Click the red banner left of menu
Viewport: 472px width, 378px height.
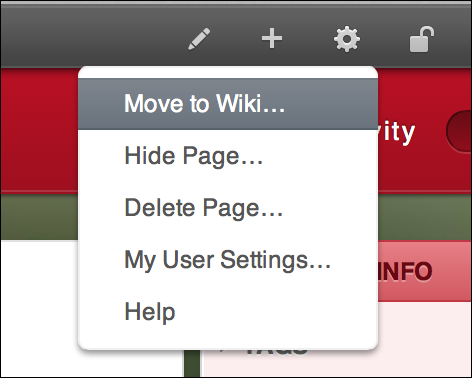[39, 130]
